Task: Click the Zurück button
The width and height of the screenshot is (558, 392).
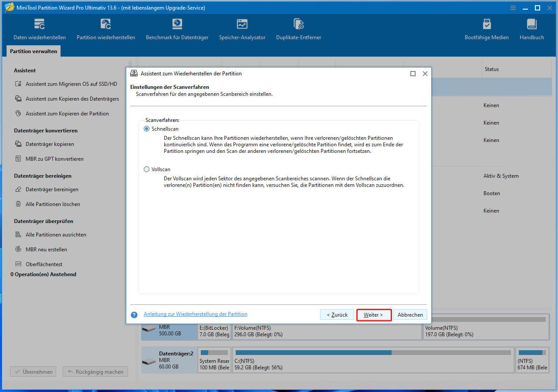Action: (x=337, y=314)
